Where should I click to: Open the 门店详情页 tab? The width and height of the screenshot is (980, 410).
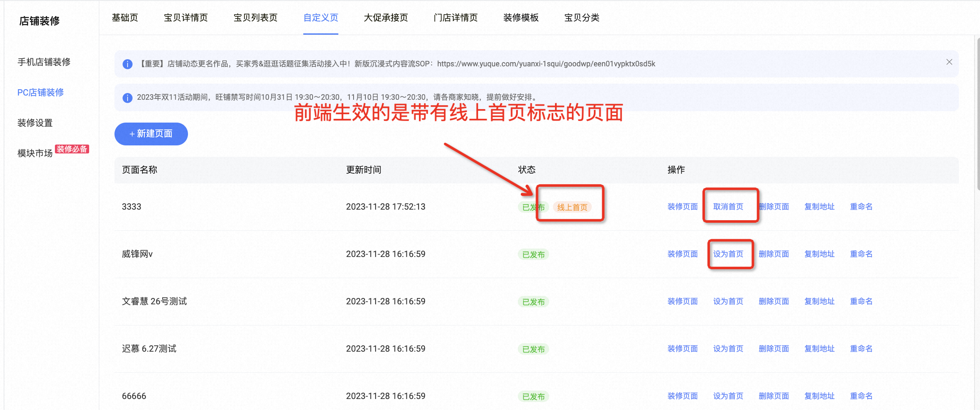tap(456, 18)
